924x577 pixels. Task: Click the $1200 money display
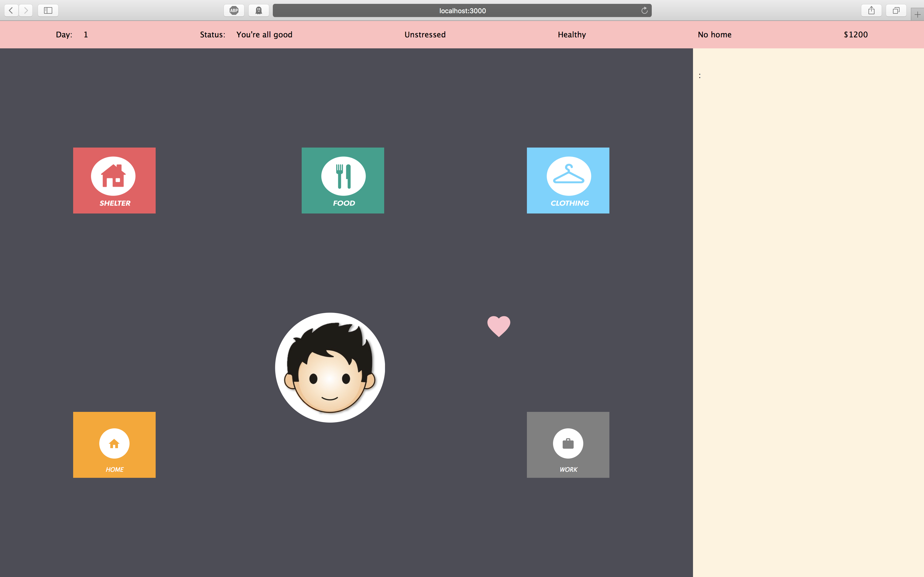855,35
